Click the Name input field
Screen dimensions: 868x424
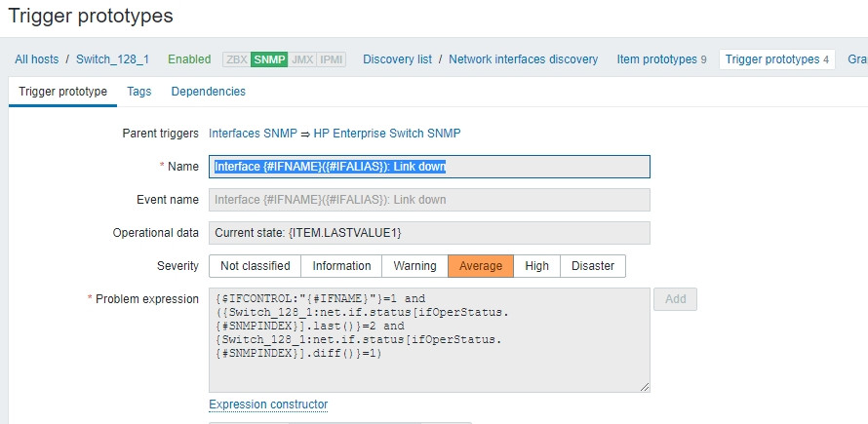(429, 167)
